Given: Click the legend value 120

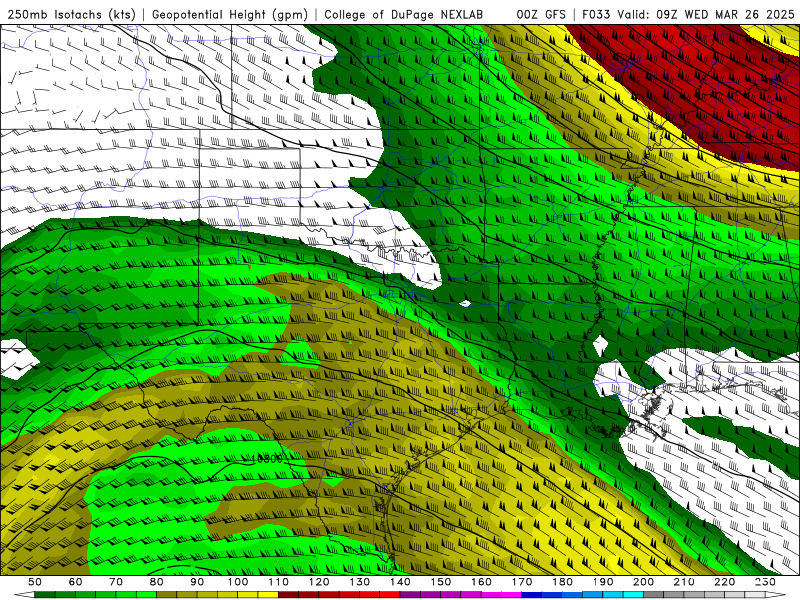Looking at the screenshot, I should pos(319,582).
